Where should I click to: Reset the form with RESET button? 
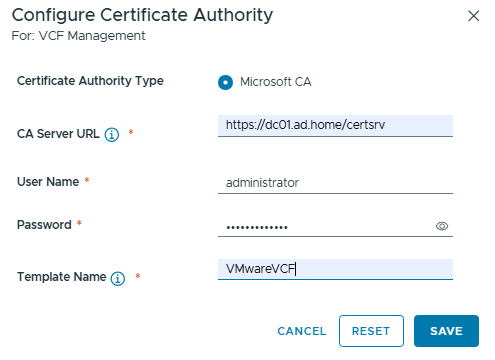[x=371, y=331]
